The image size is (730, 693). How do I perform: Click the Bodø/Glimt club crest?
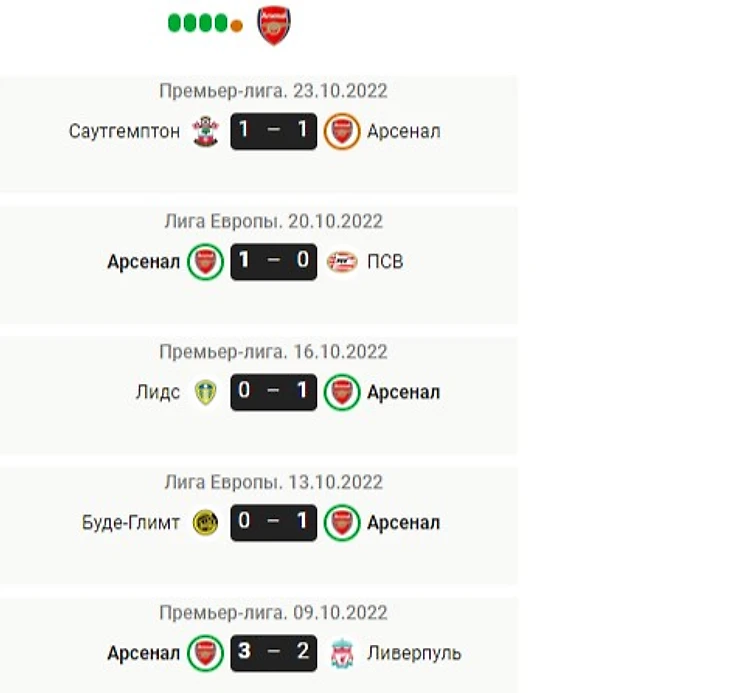pyautogui.click(x=205, y=522)
